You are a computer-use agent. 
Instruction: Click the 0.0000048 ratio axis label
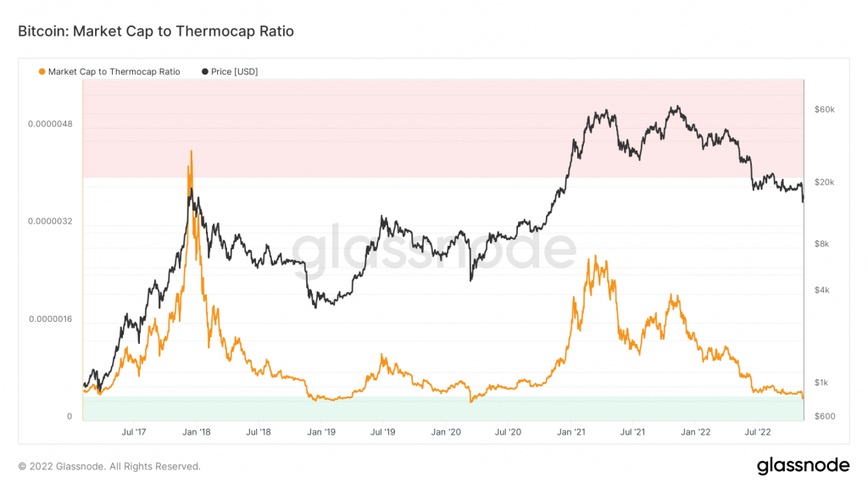pyautogui.click(x=50, y=124)
